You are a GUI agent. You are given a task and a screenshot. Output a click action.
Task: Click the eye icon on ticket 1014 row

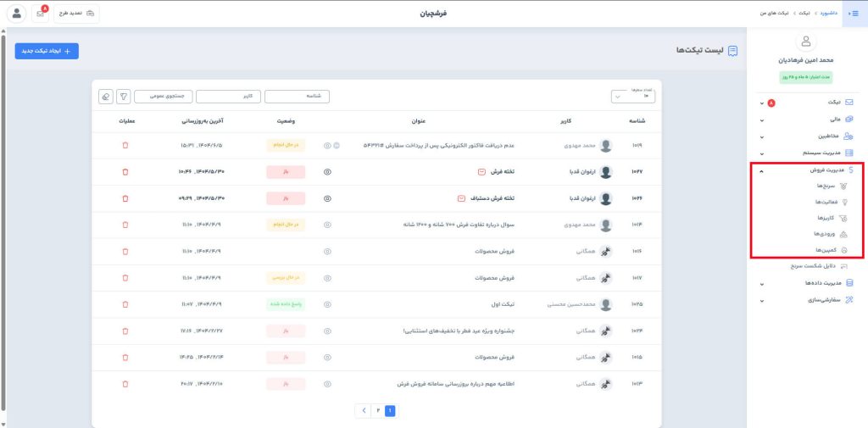(327, 225)
